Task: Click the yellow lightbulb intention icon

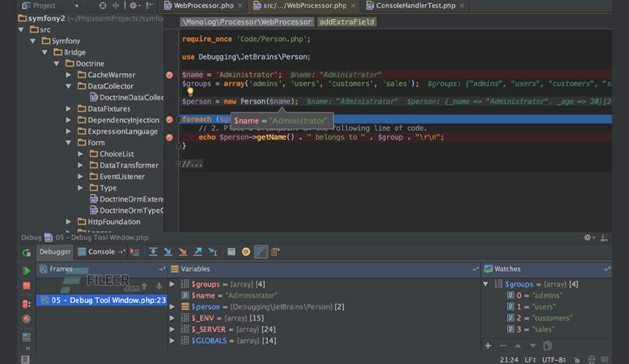Action: coord(190,92)
